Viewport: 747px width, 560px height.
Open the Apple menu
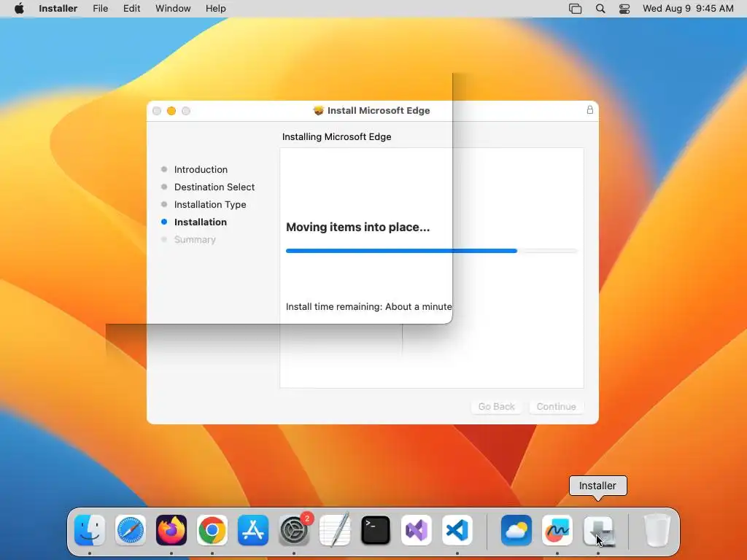pos(19,9)
